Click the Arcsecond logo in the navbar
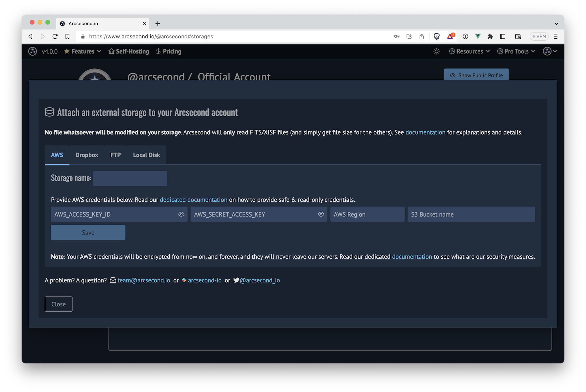Screen dimensions: 586x392 (33, 51)
